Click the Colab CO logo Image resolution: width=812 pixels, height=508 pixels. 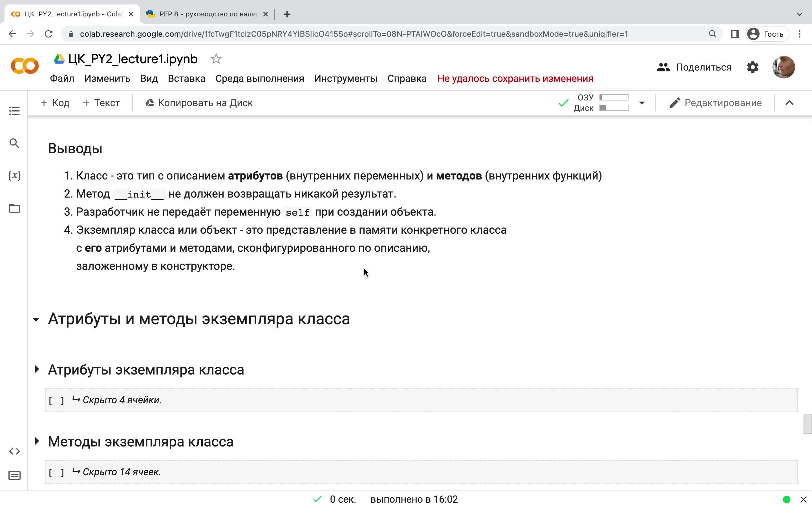click(25, 66)
